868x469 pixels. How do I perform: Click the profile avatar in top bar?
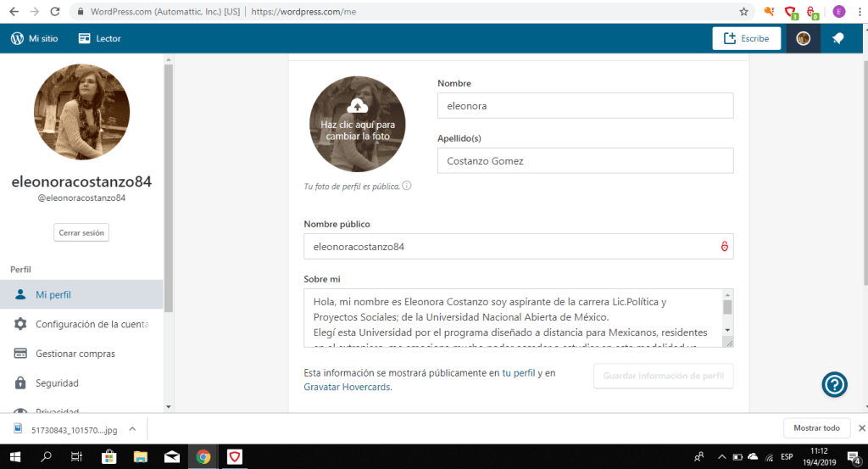pos(803,38)
